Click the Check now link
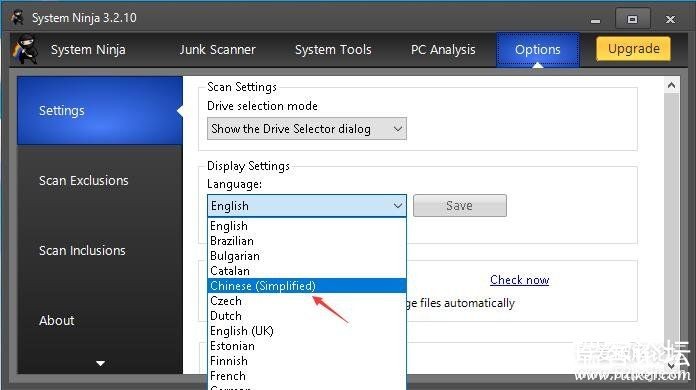The height and width of the screenshot is (390, 696). coord(519,280)
